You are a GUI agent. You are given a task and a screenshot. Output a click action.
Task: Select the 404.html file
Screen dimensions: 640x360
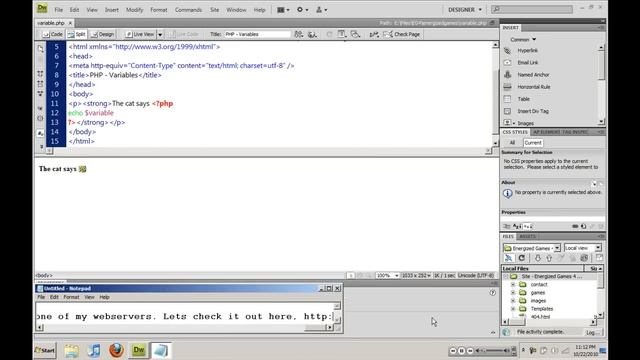540,317
